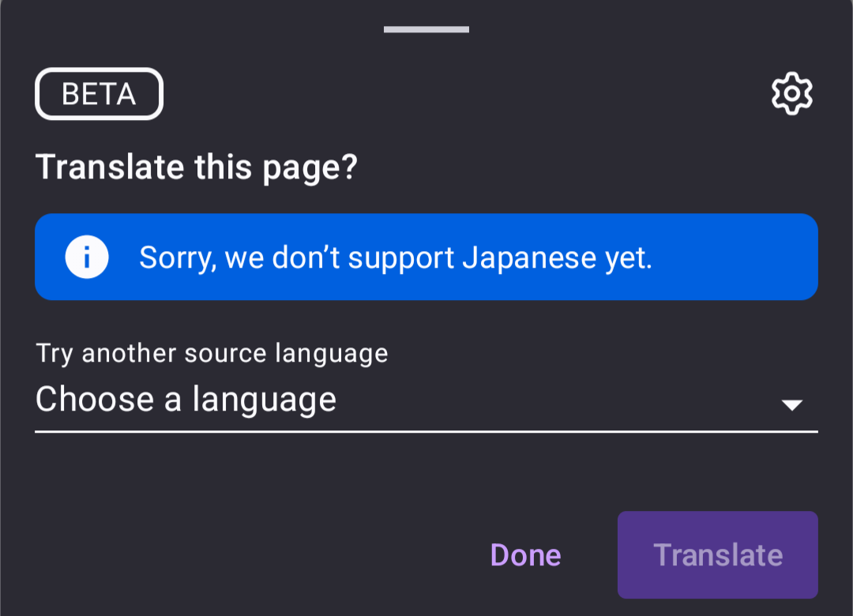Click the dropdown caret triangle icon
Screen dimensions: 853x616
coord(791,405)
